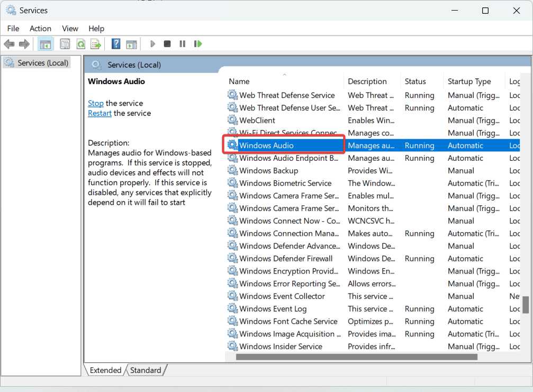Select Services (Local) in the console tree
This screenshot has width=533, height=392.
tap(37, 63)
